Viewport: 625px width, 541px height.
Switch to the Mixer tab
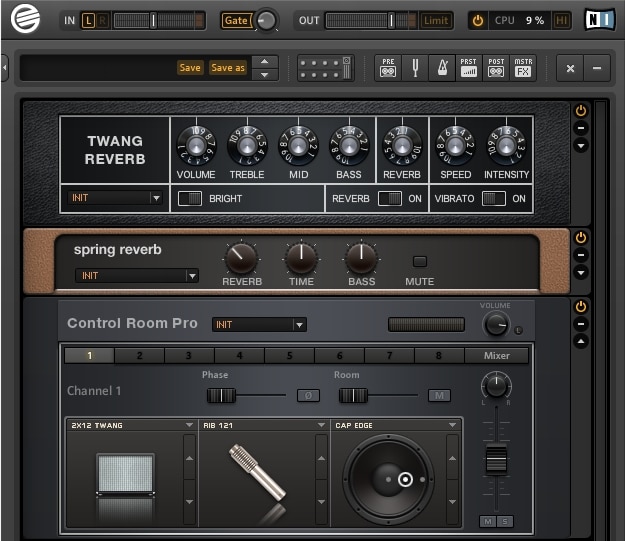pyautogui.click(x=497, y=356)
